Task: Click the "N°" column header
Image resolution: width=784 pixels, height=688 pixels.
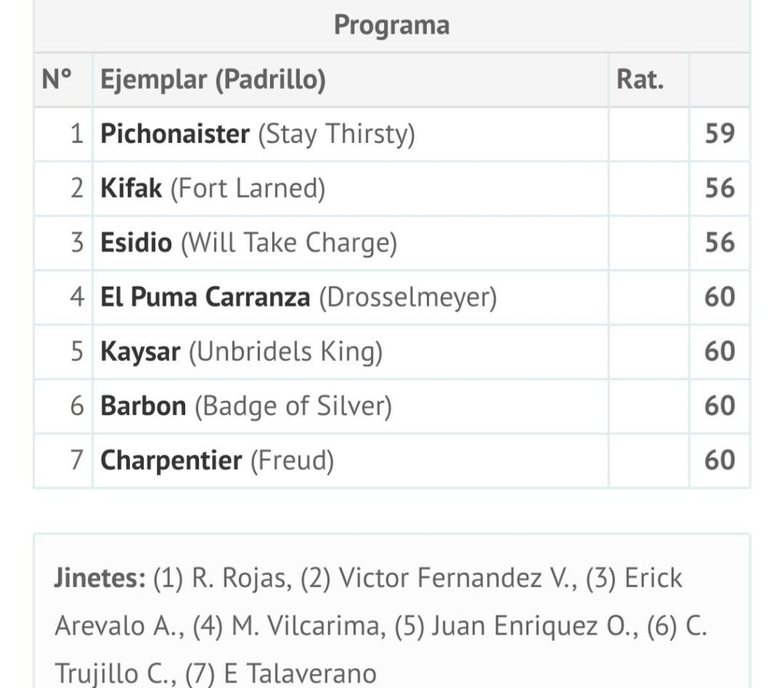Action: click(x=57, y=80)
